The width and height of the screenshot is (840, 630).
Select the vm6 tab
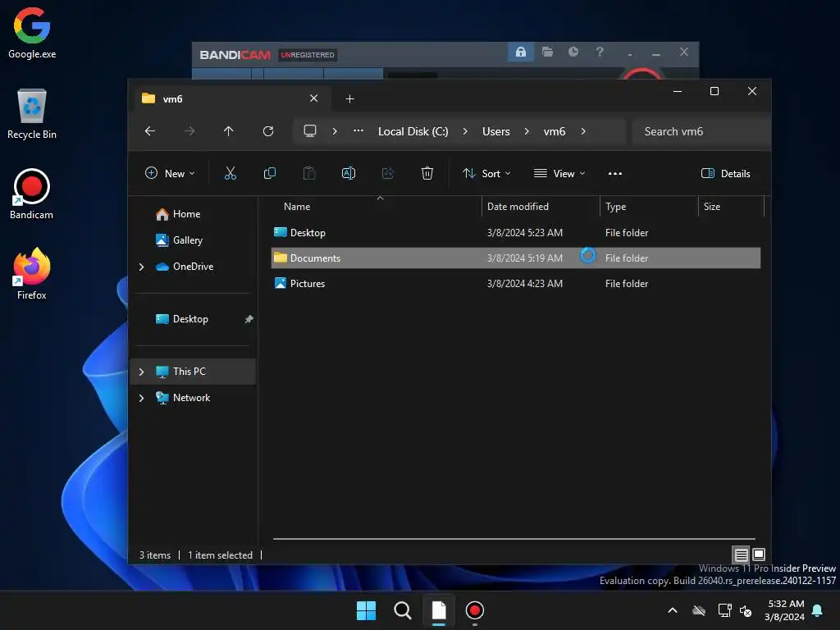[231, 98]
